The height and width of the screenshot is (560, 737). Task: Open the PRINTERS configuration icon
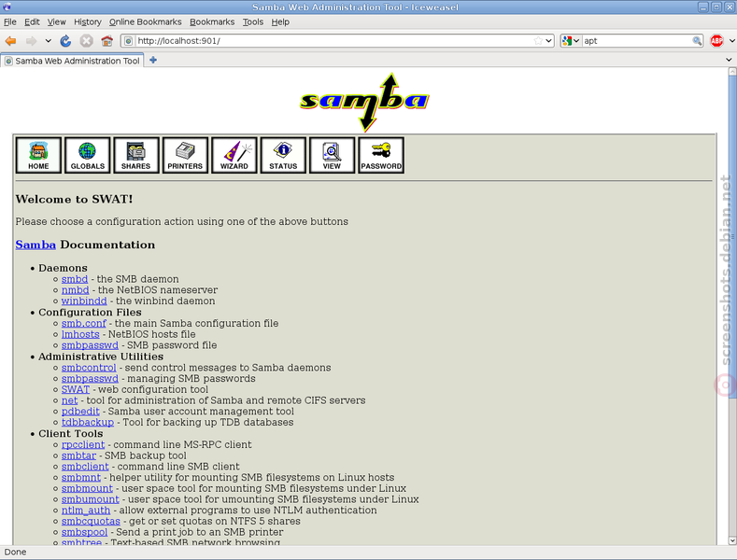coord(185,155)
